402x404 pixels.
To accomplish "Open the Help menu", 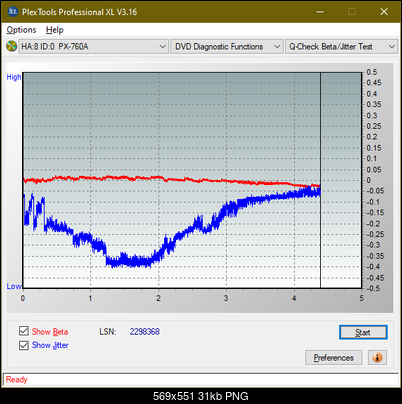I will 55,30.
